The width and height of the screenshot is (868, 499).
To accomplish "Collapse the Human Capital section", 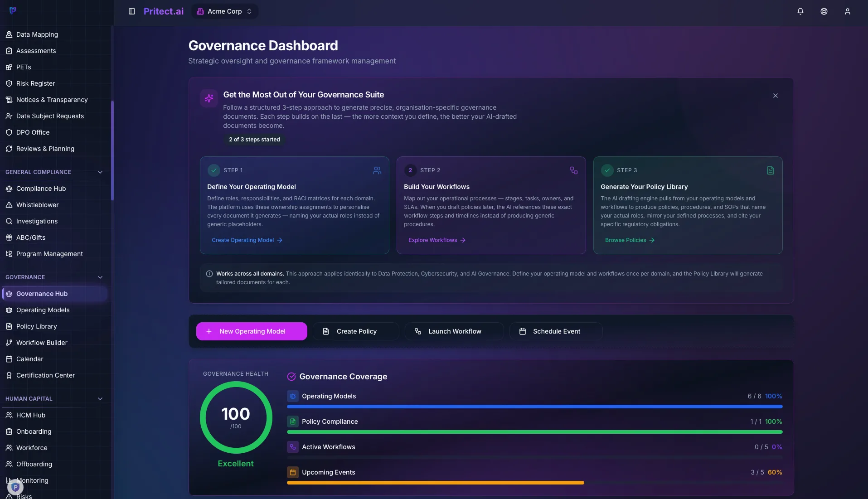I will 100,399.
